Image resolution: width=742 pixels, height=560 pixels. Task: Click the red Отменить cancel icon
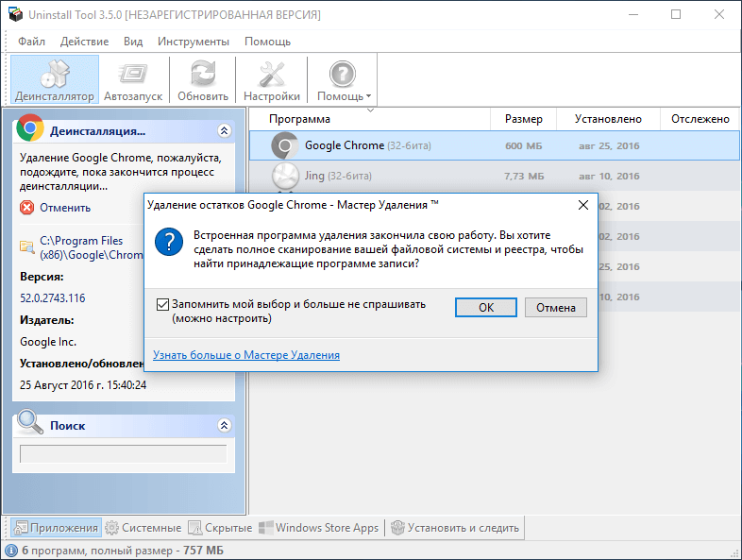pyautogui.click(x=27, y=208)
